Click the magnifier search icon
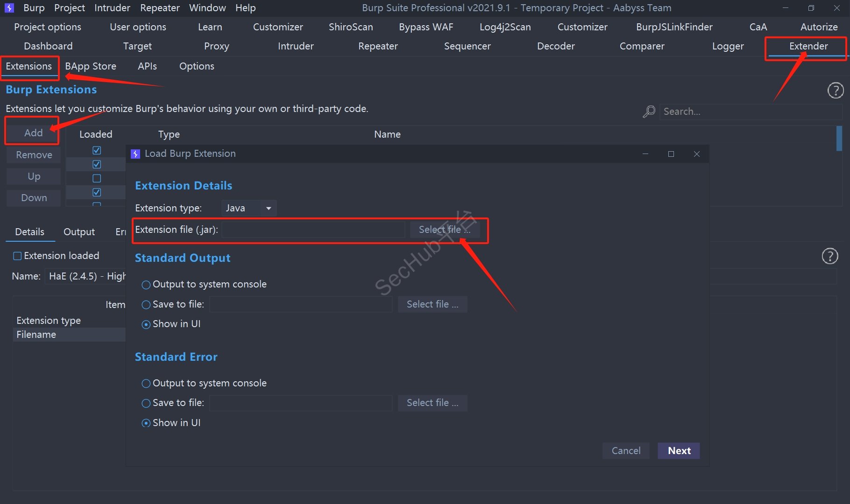 pos(649,112)
